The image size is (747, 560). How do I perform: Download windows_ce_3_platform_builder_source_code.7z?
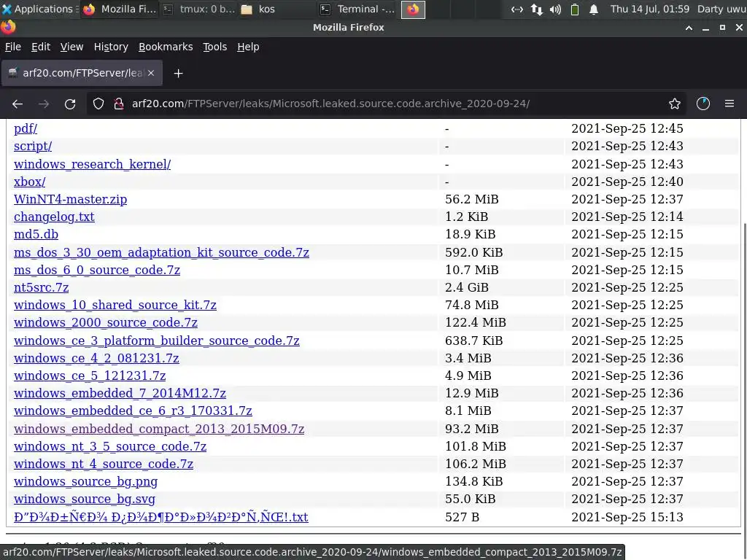point(157,341)
